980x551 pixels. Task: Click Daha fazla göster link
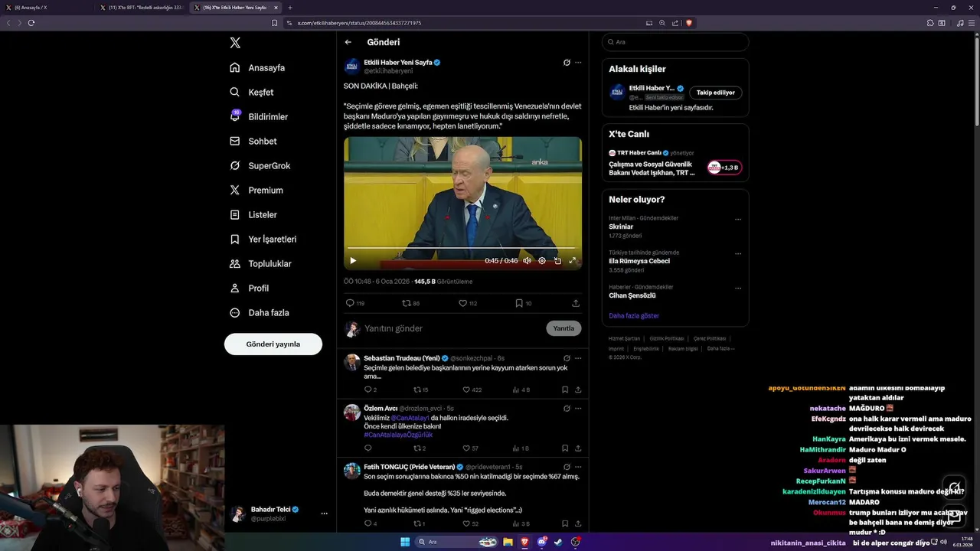pyautogui.click(x=634, y=315)
